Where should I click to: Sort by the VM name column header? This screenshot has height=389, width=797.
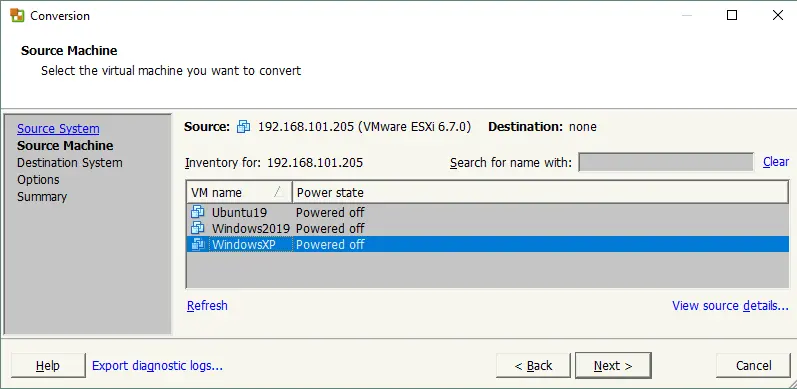tap(239, 193)
